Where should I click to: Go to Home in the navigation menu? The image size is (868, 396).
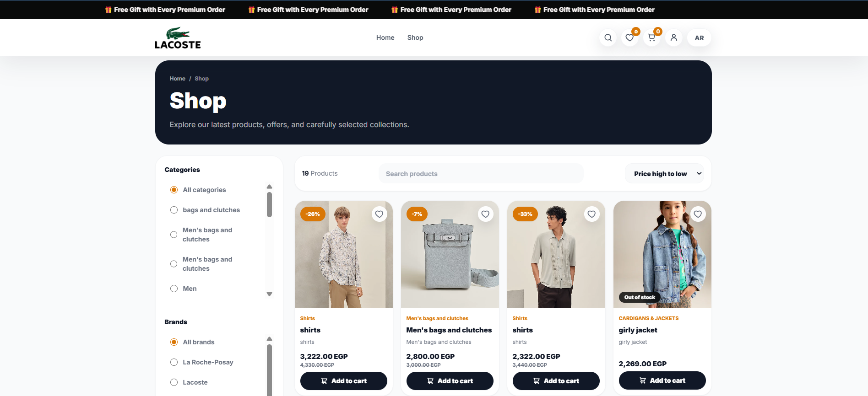pyautogui.click(x=385, y=37)
